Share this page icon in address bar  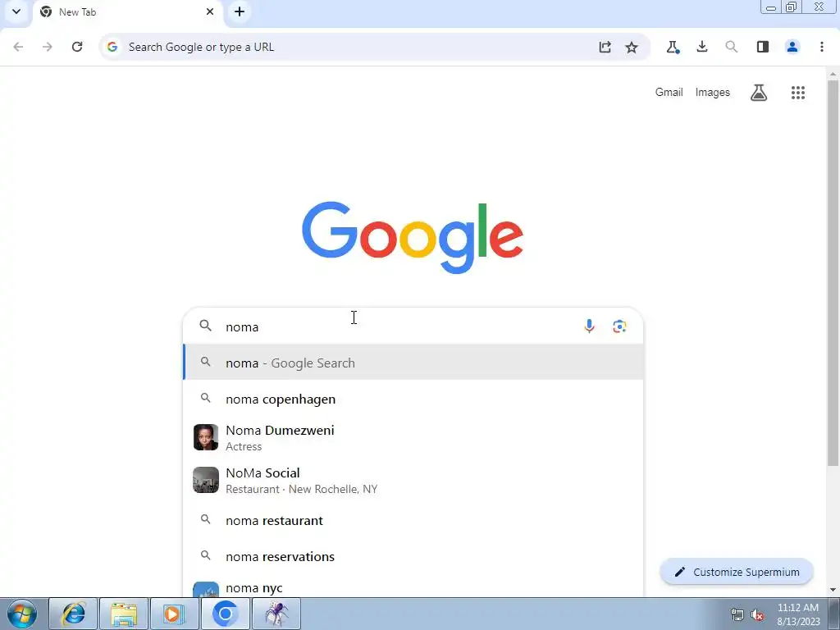click(605, 47)
